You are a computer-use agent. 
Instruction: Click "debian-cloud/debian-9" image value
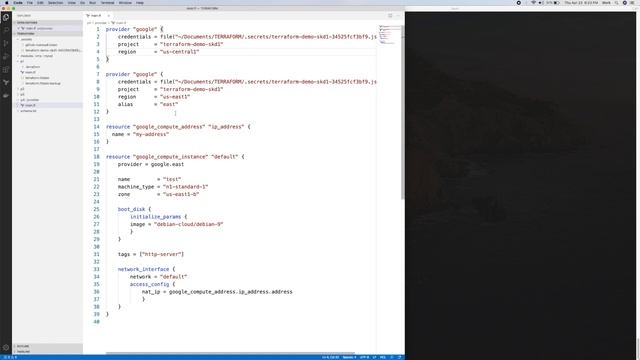[189, 224]
